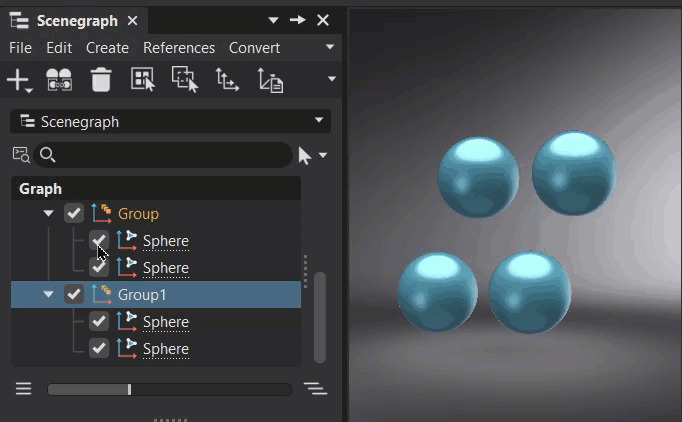Click the magnifier icon in search box

pyautogui.click(x=47, y=154)
